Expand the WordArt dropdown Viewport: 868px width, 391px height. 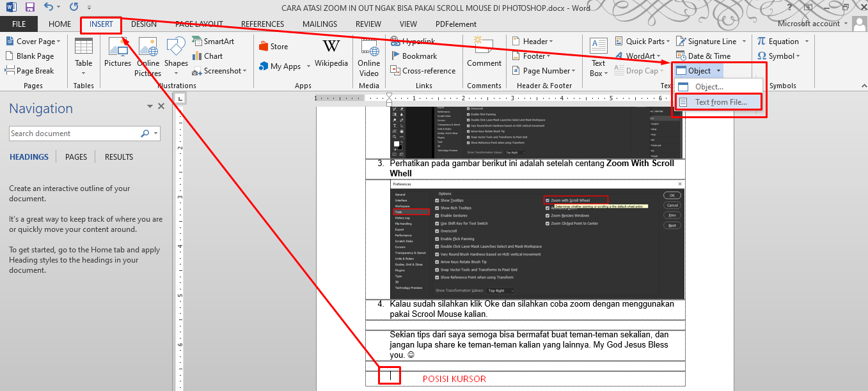(x=659, y=57)
